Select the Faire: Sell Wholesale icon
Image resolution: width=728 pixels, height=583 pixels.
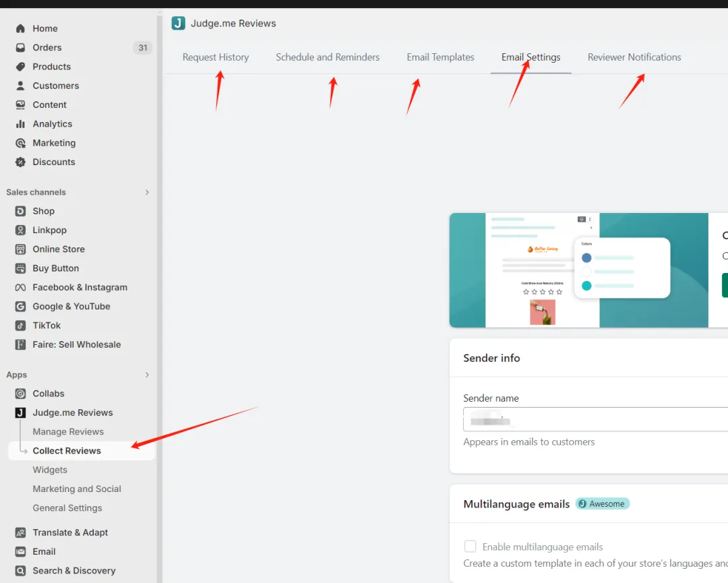coord(20,344)
